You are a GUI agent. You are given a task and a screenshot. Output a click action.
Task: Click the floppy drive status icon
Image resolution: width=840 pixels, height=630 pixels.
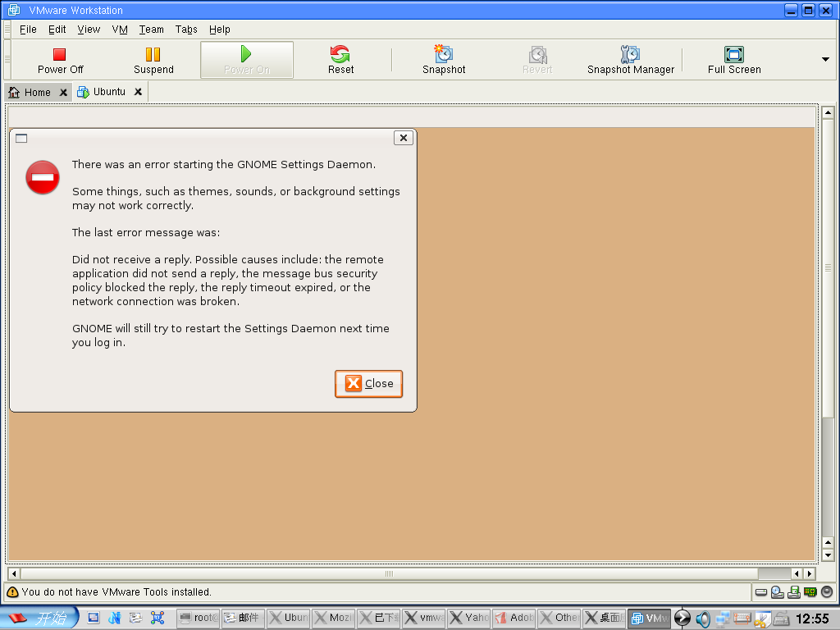[794, 592]
